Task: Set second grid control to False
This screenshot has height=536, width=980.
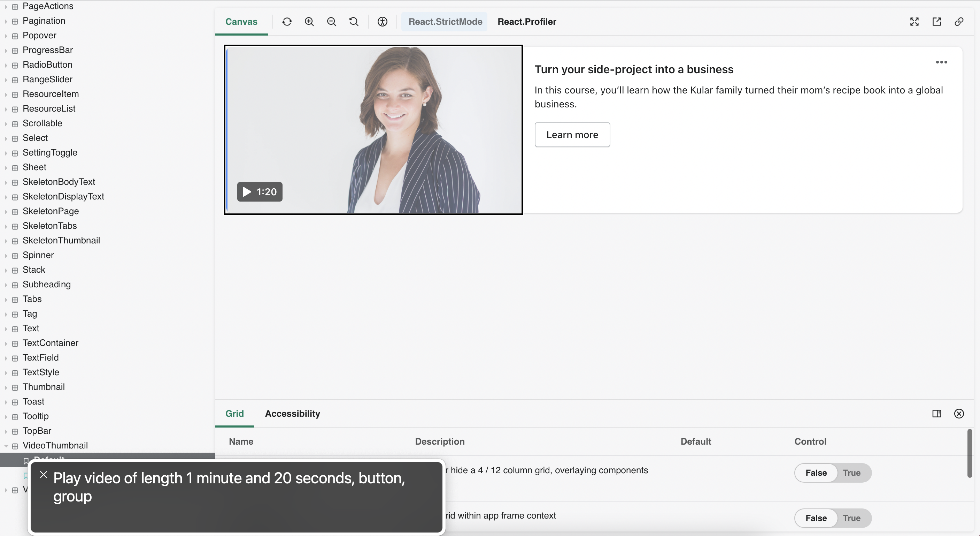Action: tap(816, 518)
